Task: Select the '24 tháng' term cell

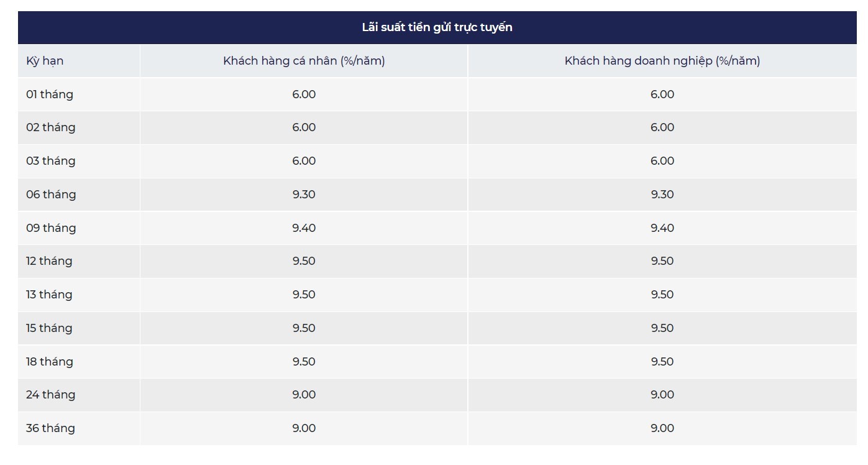Action: (x=50, y=395)
